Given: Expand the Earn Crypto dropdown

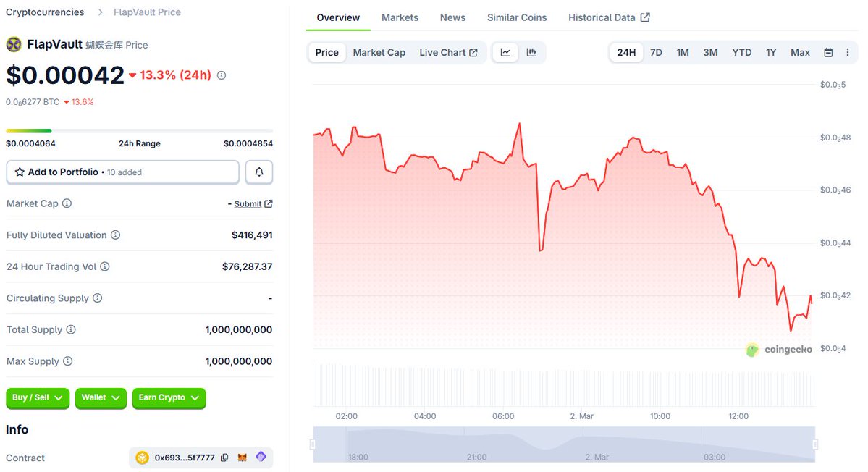Looking at the screenshot, I should point(169,398).
